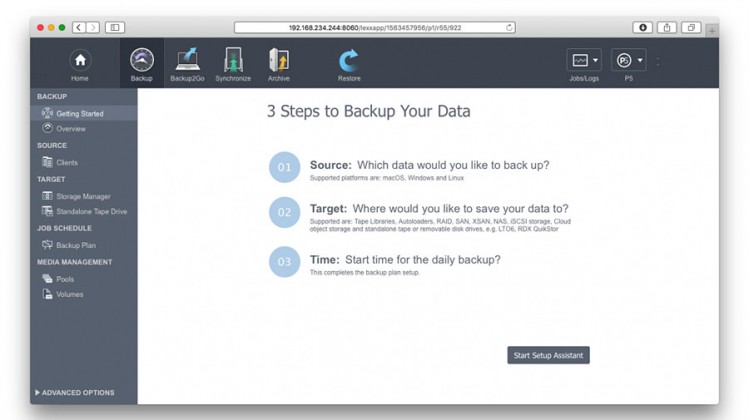Click the Standalone Tape Drive icon
The image size is (749, 420).
click(47, 211)
